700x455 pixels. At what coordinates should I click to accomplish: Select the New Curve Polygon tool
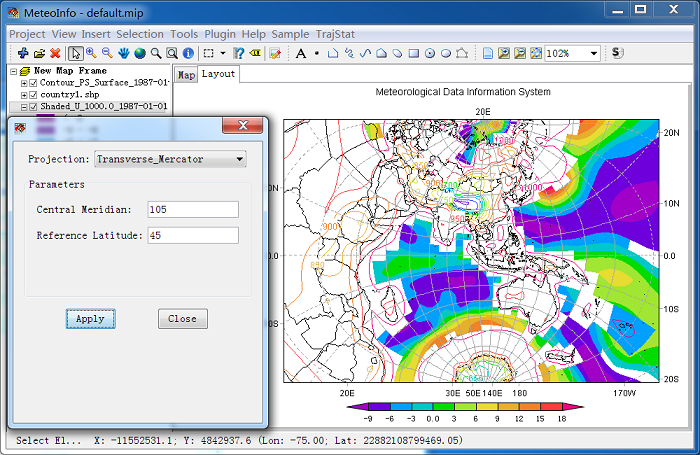(397, 54)
